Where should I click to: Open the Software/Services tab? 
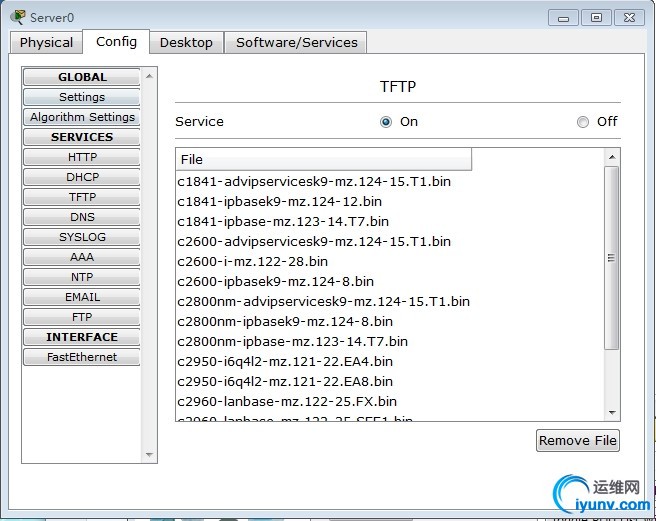coord(297,43)
